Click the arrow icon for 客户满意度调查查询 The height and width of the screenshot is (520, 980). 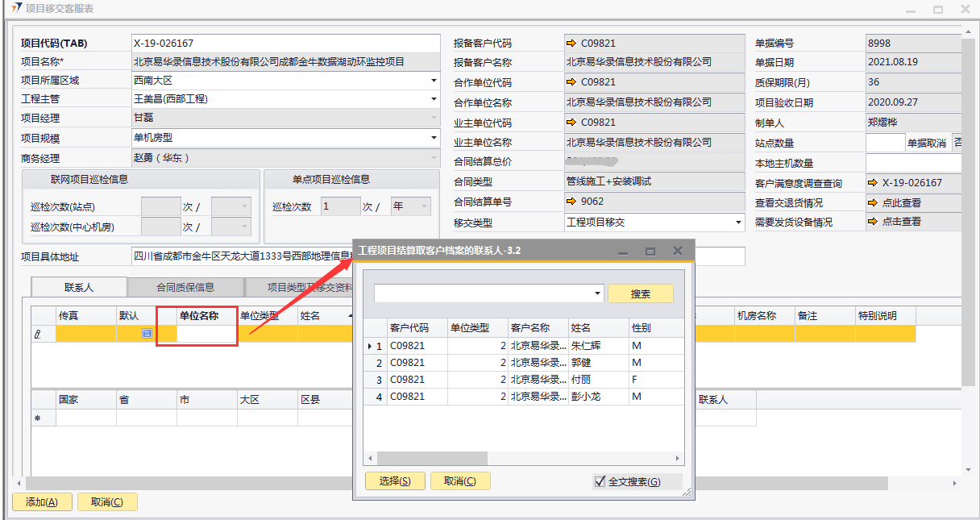click(874, 183)
